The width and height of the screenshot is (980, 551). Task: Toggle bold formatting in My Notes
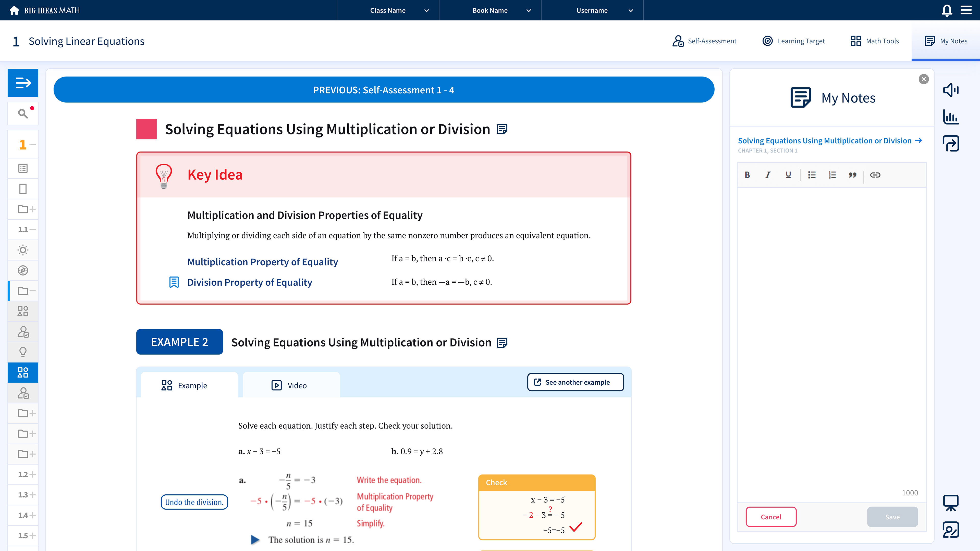747,175
